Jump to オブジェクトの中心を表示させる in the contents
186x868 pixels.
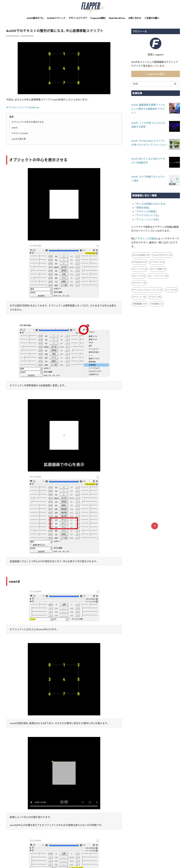point(27,122)
